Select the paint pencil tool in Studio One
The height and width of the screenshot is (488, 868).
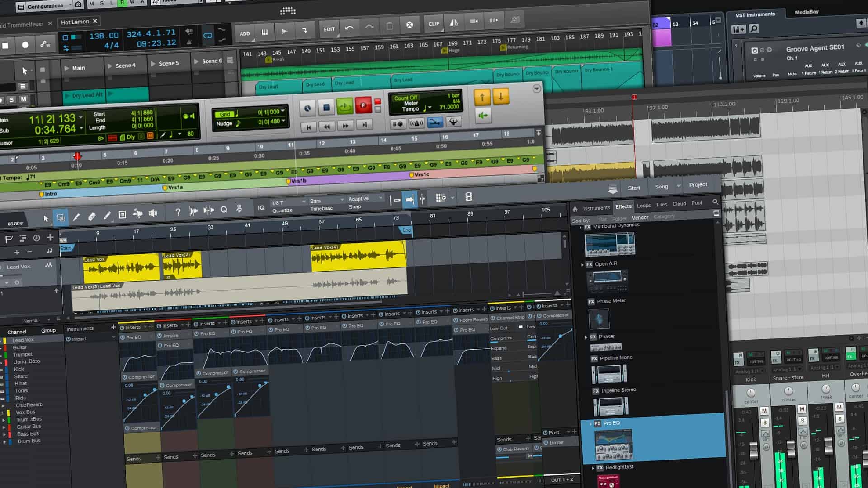tap(107, 216)
